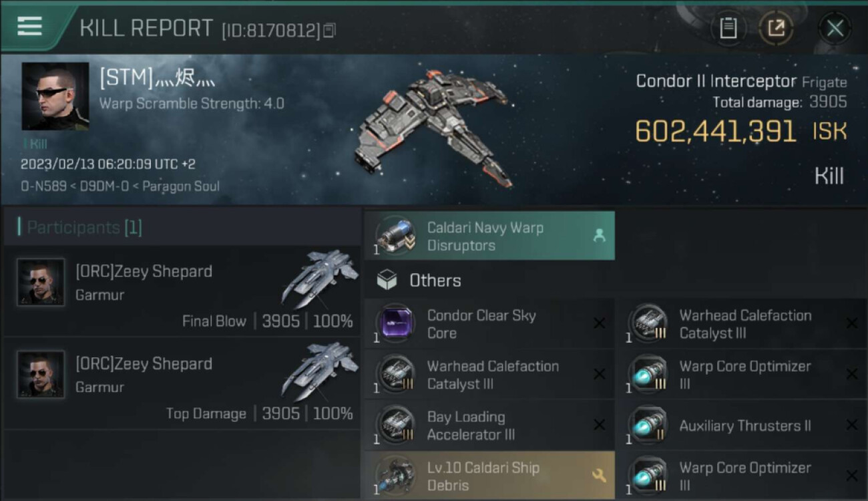Open Zeey Shepard Top Damage entry

(182, 383)
